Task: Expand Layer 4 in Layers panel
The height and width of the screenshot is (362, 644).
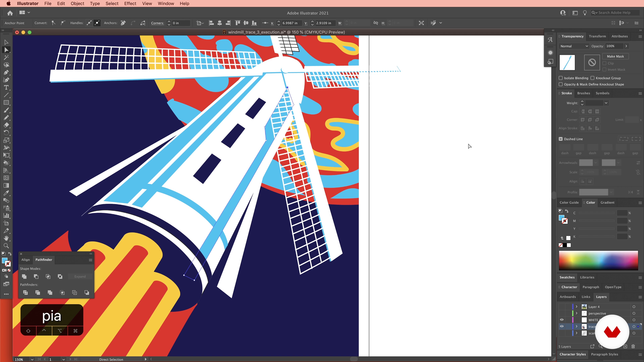Action: pyautogui.click(x=577, y=307)
